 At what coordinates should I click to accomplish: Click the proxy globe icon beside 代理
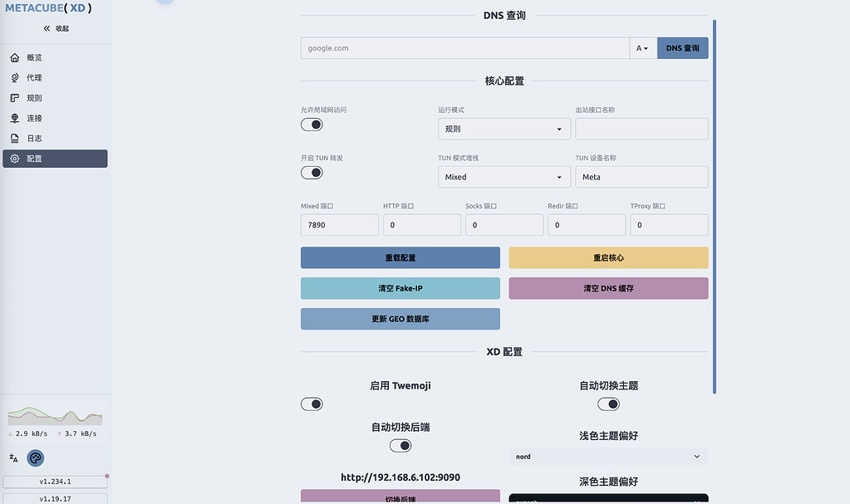click(x=15, y=77)
